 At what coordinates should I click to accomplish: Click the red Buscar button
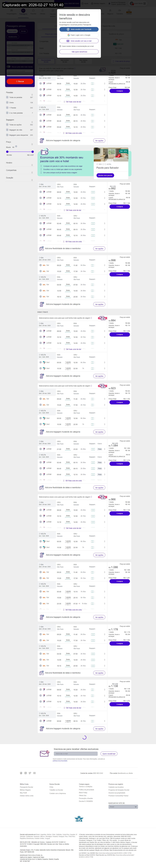point(20,81)
